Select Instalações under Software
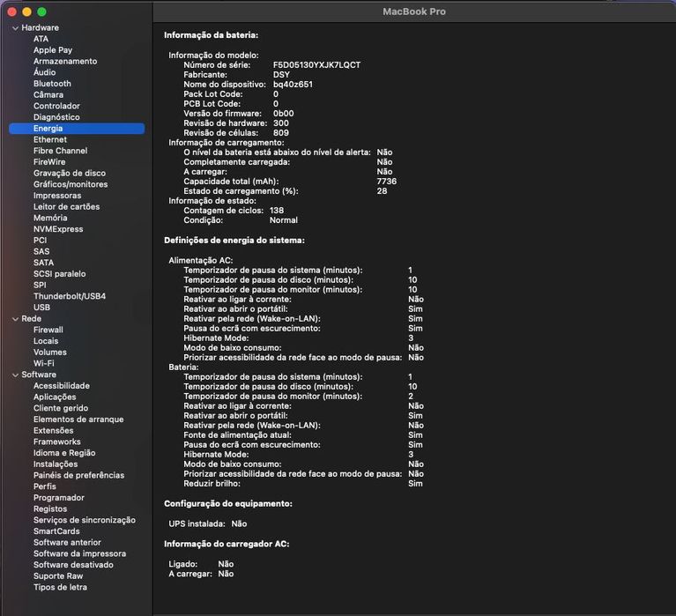Screen dimensions: 676x616 pyautogui.click(x=56, y=464)
